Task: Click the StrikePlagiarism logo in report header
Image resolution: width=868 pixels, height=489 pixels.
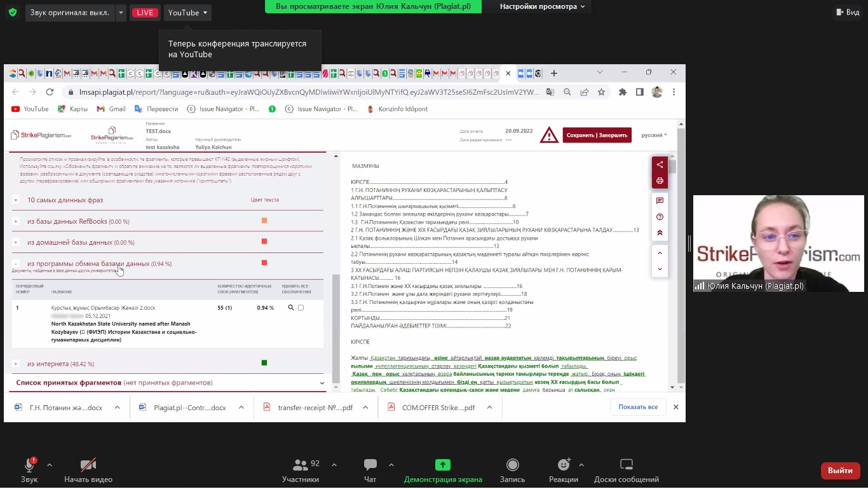Action: coord(41,135)
